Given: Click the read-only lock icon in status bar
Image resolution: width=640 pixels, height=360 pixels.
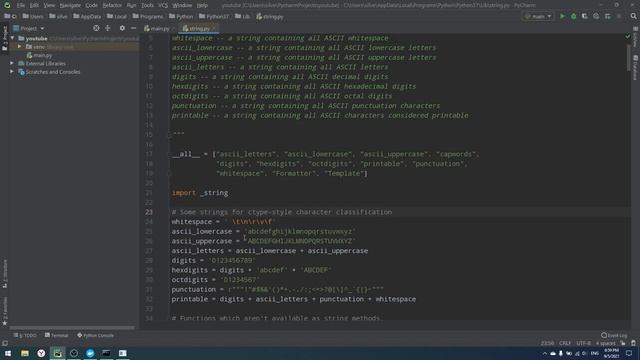Looking at the screenshot, I should 622,343.
